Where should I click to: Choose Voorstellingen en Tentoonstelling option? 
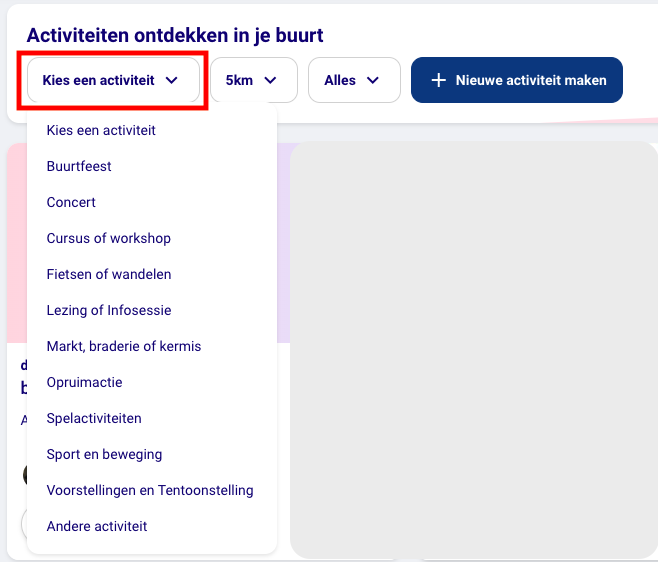pos(150,490)
